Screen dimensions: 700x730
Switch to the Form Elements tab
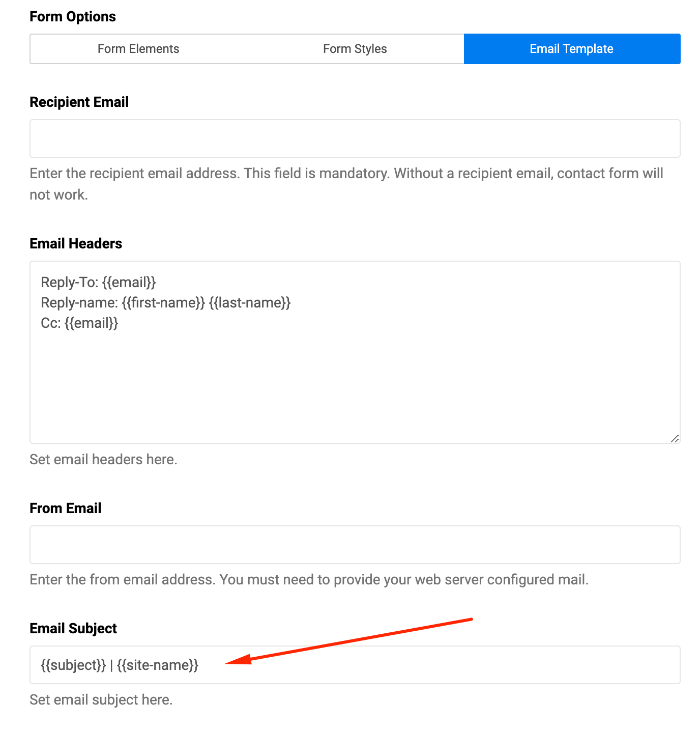[x=138, y=49]
